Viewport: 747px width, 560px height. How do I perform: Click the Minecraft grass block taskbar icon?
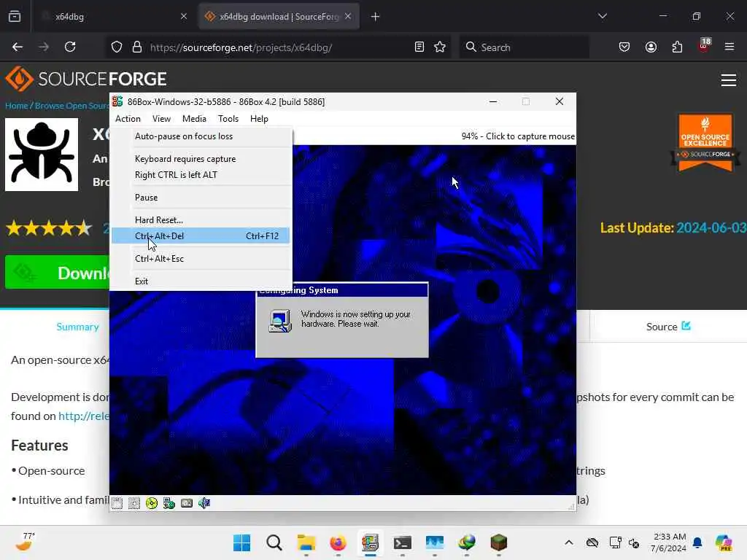pos(498,542)
